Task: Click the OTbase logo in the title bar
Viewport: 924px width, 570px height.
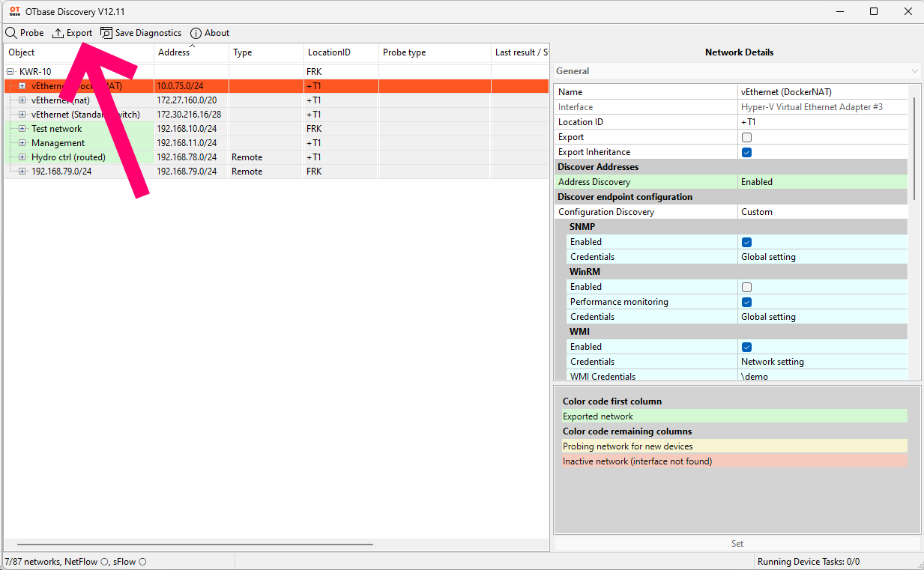Action: [x=14, y=11]
